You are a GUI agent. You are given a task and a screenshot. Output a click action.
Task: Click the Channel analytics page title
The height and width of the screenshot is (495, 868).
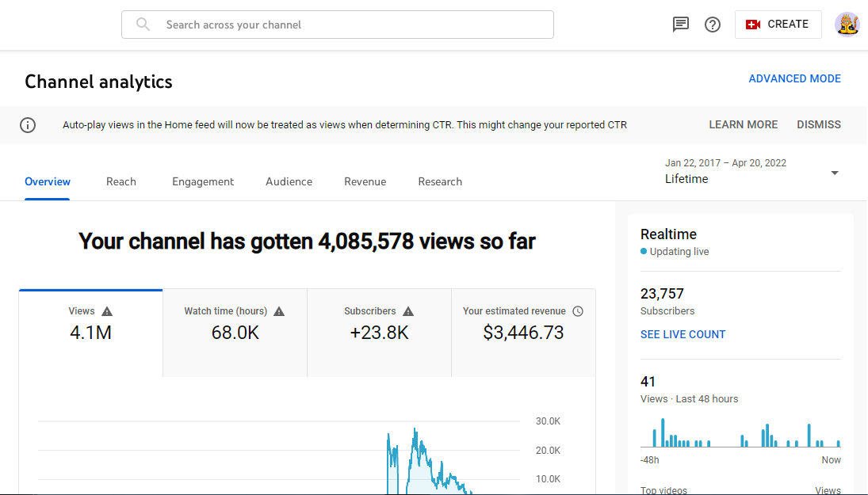(98, 82)
